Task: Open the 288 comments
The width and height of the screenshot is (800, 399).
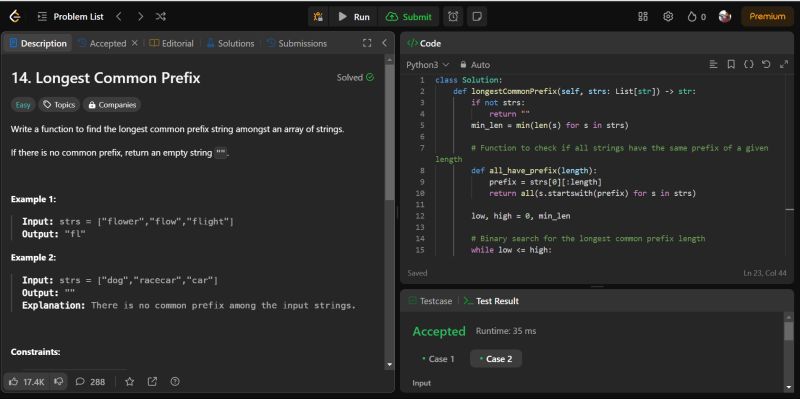Action: point(90,382)
